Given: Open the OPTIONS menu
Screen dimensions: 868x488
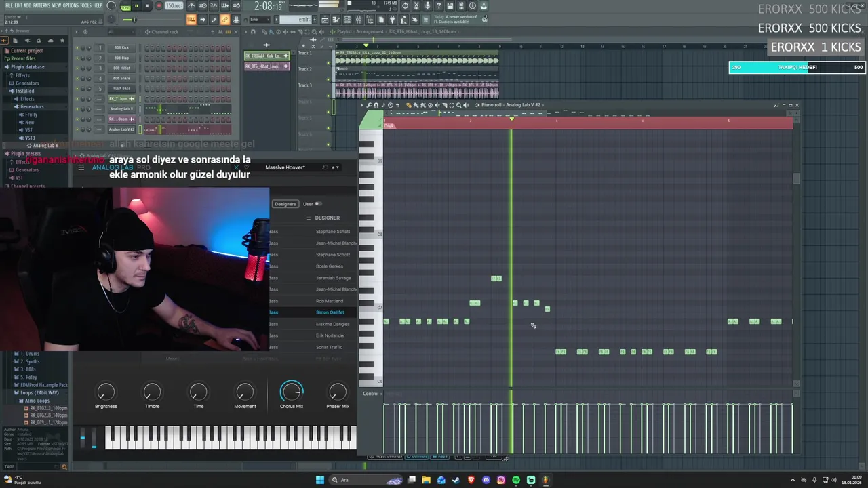Looking at the screenshot, I should click(71, 5).
